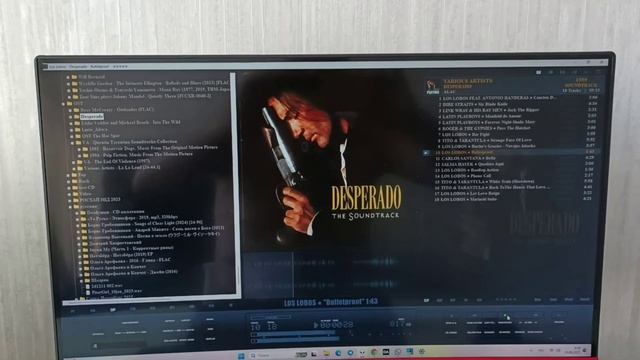The width and height of the screenshot is (640, 360).
Task: Select the Outlander (FLAC) folder
Action: pos(117,110)
